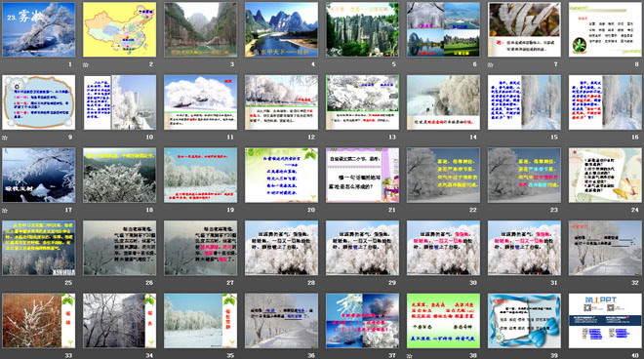Select slide 25 with yellow text
Image resolution: width=644 pixels, height=359 pixels.
tap(39, 248)
